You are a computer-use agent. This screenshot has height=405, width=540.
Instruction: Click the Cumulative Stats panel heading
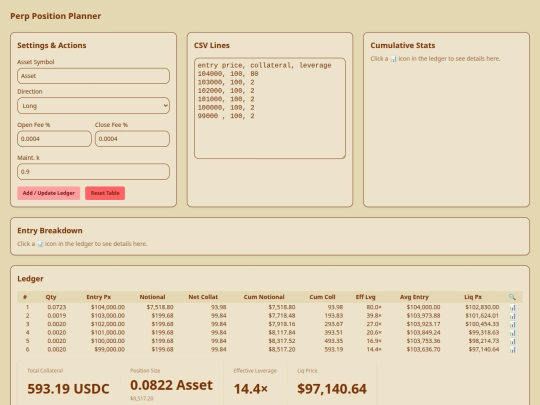click(x=403, y=45)
